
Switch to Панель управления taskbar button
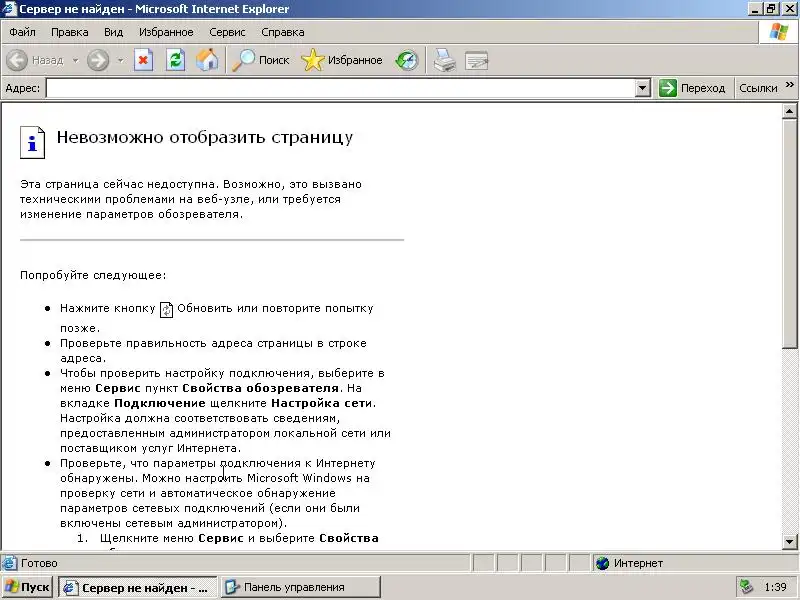click(x=301, y=587)
